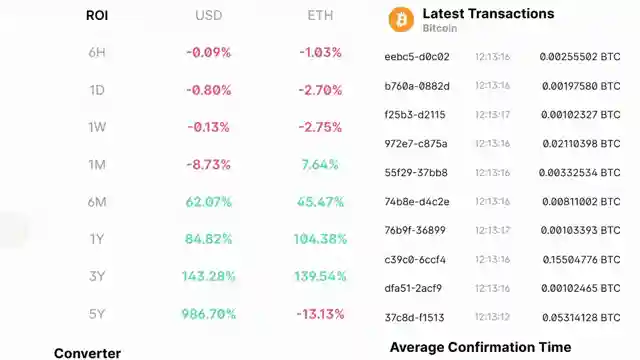The image size is (640, 360).
Task: Click the Latest Transactions heading
Action: [488, 13]
